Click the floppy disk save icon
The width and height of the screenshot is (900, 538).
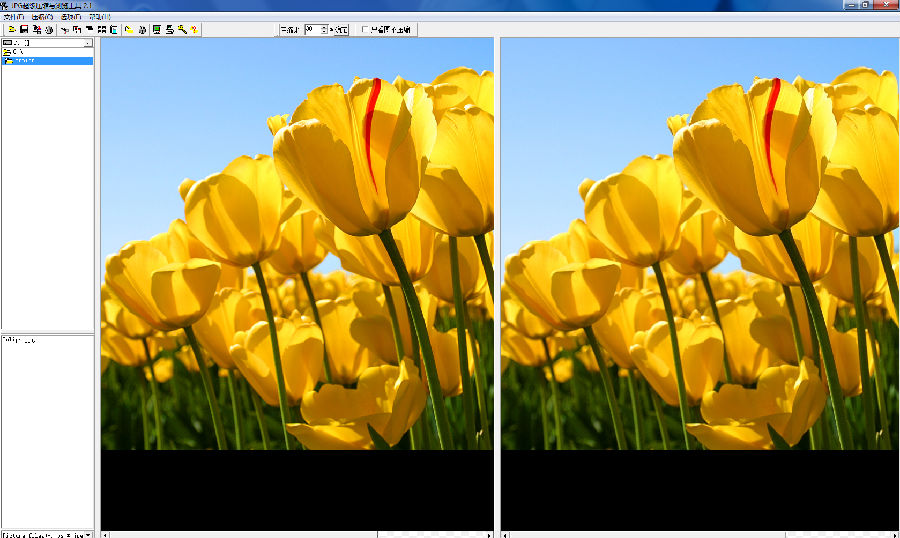[x=24, y=30]
